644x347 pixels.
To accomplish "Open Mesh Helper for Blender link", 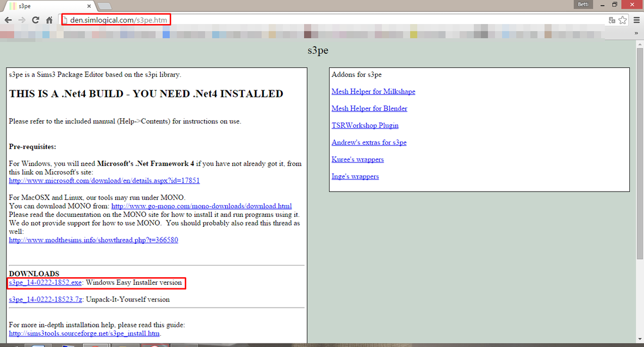I will click(369, 108).
